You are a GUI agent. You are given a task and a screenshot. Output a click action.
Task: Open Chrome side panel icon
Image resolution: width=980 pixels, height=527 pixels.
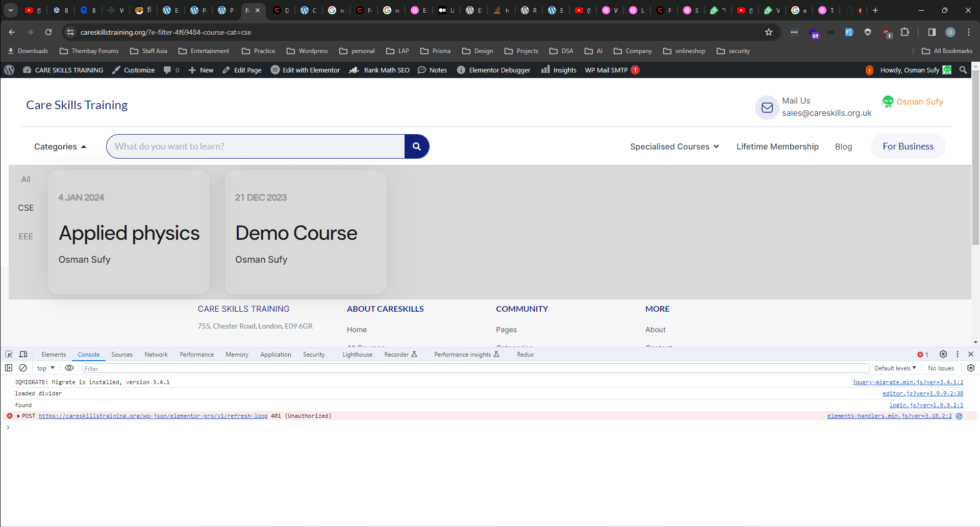point(932,32)
